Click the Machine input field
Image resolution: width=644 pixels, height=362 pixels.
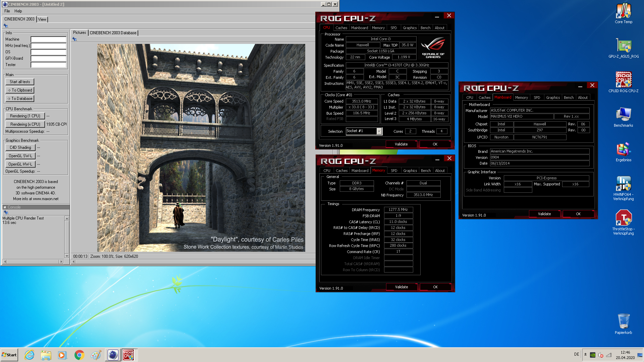49,39
